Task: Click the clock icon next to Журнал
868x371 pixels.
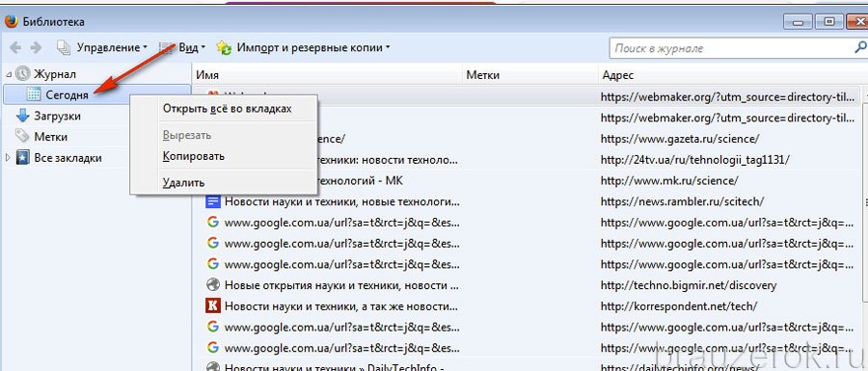Action: [x=23, y=73]
